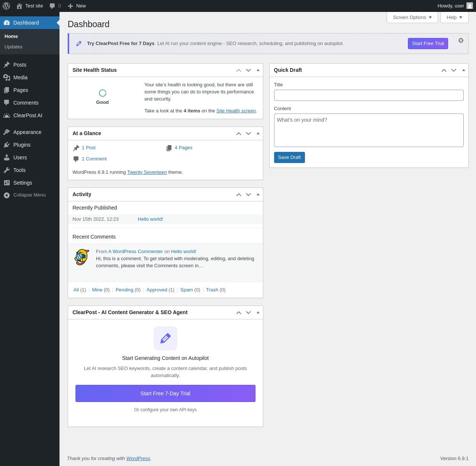The height and width of the screenshot is (466, 476).
Task: Open comments bubble icon in admin bar
Action: click(x=52, y=6)
